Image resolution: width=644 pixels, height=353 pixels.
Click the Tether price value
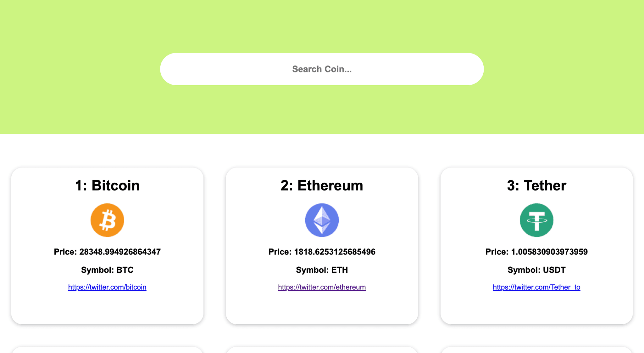pyautogui.click(x=549, y=252)
